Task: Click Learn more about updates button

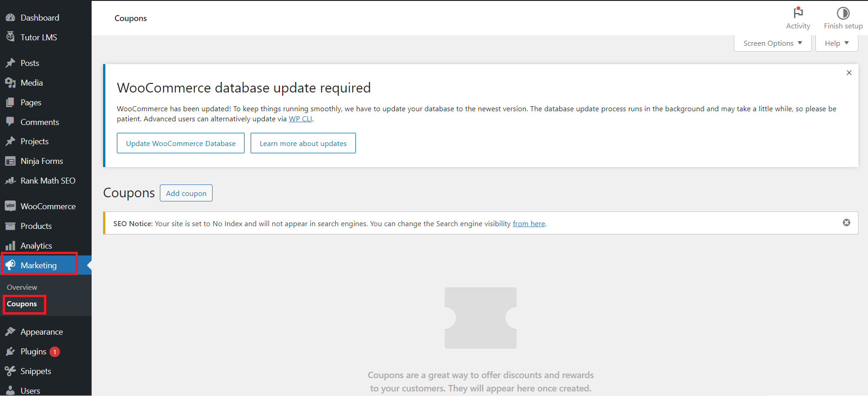Action: pos(303,143)
